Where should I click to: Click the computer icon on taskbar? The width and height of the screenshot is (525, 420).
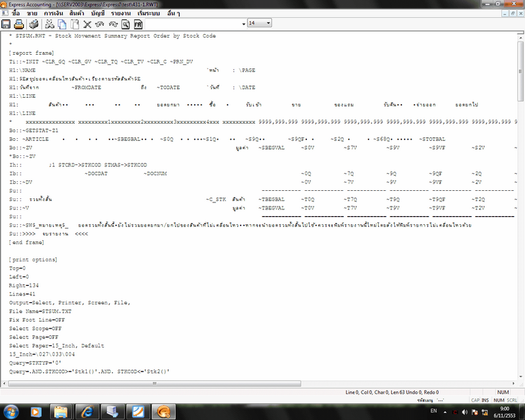coord(112,412)
